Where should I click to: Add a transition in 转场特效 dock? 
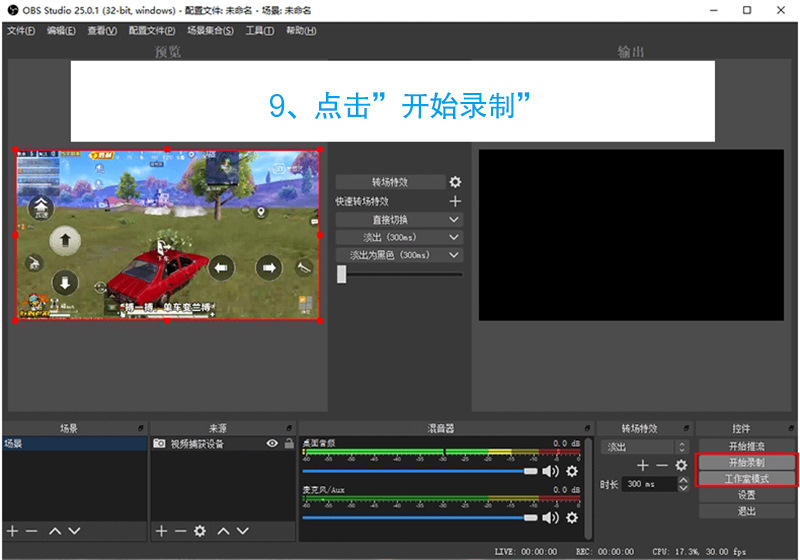[x=643, y=465]
